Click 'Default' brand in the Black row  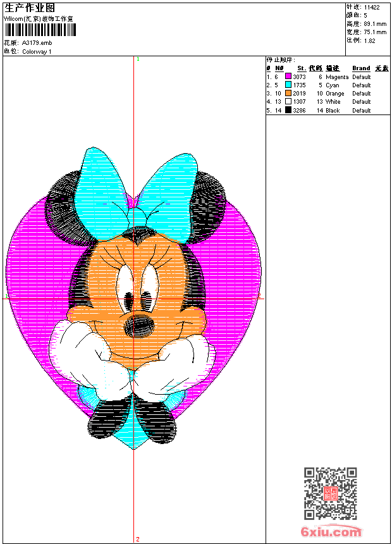click(x=362, y=110)
